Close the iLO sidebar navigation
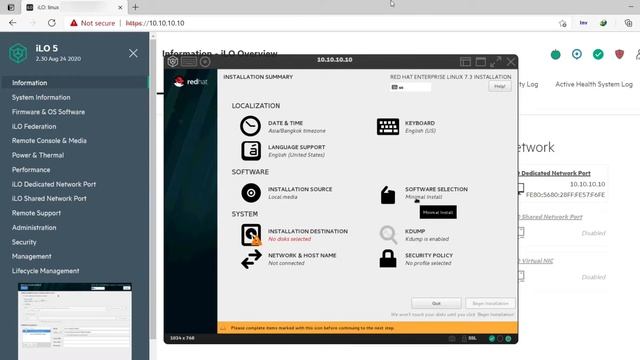The image size is (640, 360). 133,53
